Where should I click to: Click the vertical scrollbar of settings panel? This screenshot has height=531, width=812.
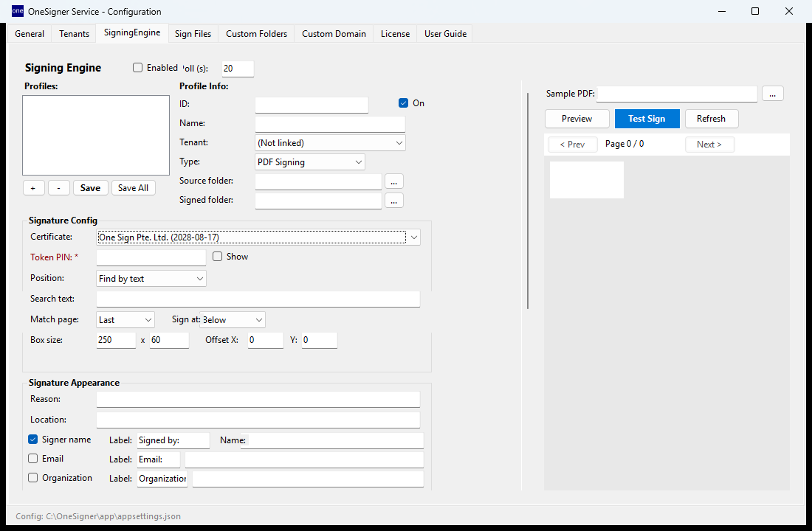point(528,201)
